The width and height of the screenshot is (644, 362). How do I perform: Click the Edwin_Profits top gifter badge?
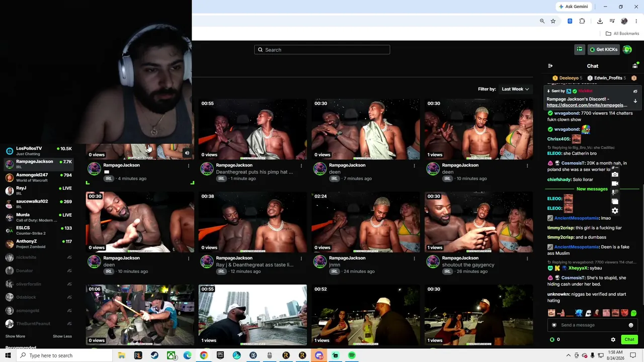(x=607, y=78)
